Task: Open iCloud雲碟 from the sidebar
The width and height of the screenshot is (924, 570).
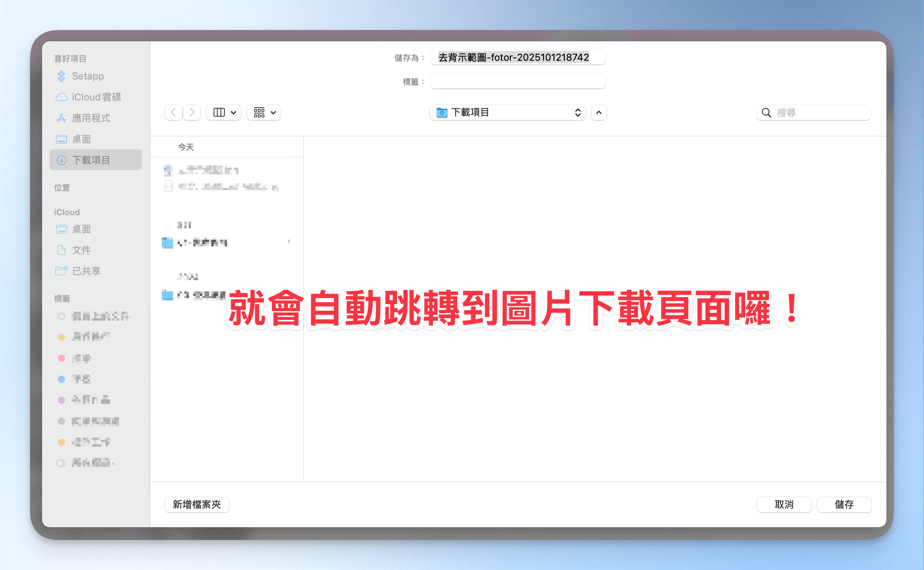Action: tap(96, 97)
